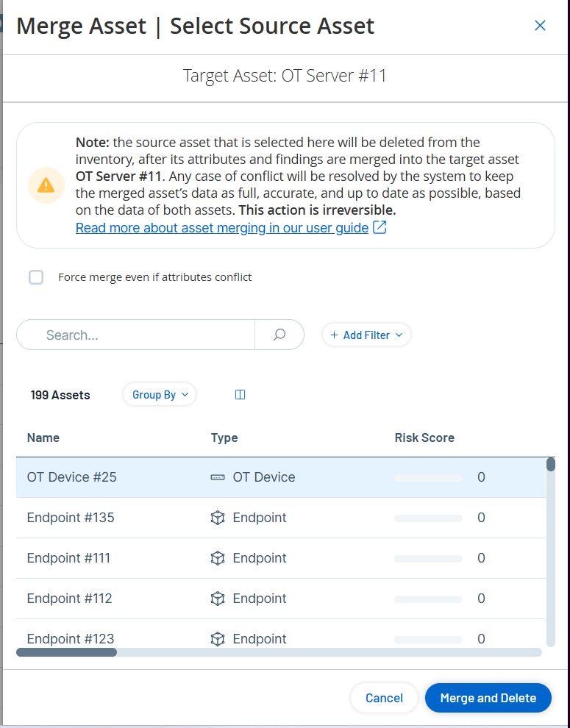Open the asset merging user guide link

(221, 228)
